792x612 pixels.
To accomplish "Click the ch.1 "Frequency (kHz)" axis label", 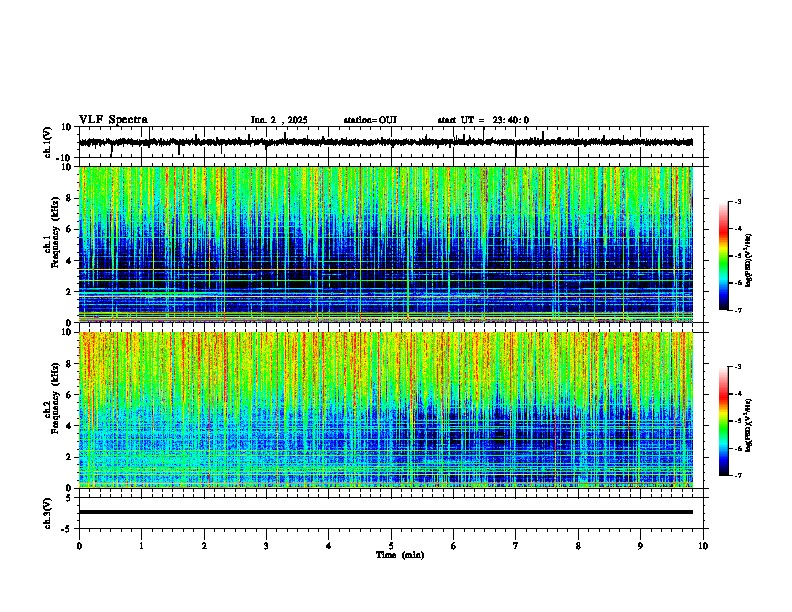I will pos(55,232).
